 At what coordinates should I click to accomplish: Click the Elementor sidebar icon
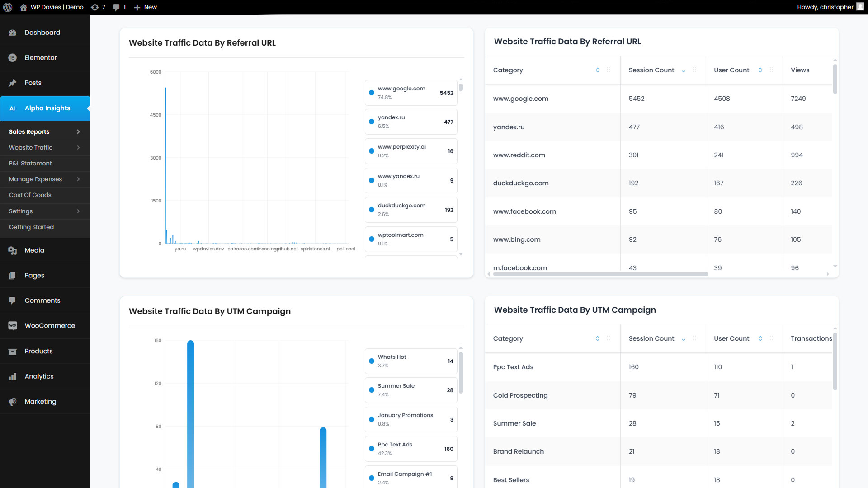click(x=13, y=58)
